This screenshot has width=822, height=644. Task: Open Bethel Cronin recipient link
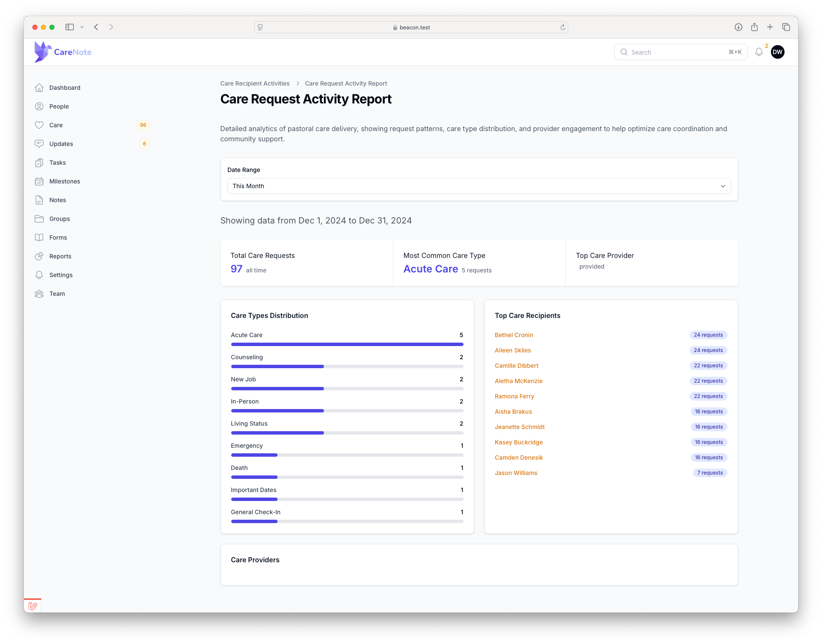[514, 335]
